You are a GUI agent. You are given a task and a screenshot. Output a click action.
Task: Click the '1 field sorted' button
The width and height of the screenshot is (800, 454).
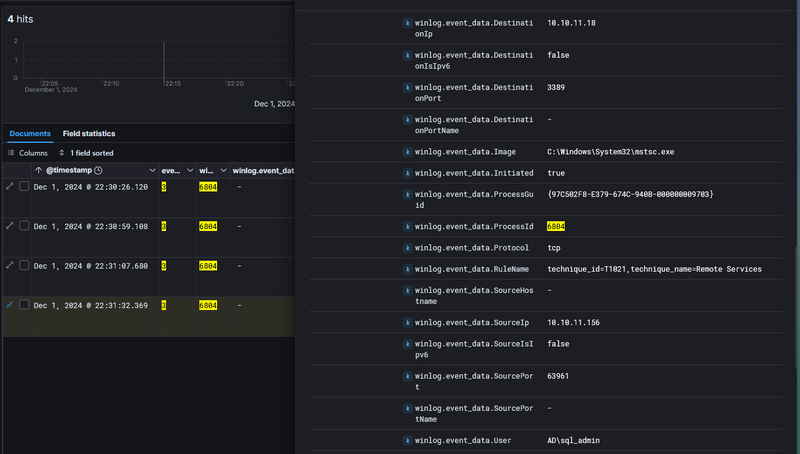coord(86,153)
